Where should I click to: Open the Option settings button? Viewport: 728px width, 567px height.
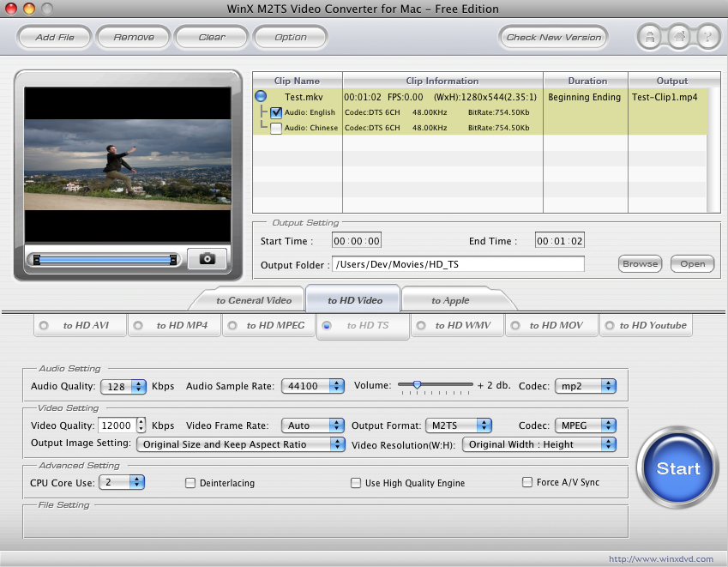[291, 37]
